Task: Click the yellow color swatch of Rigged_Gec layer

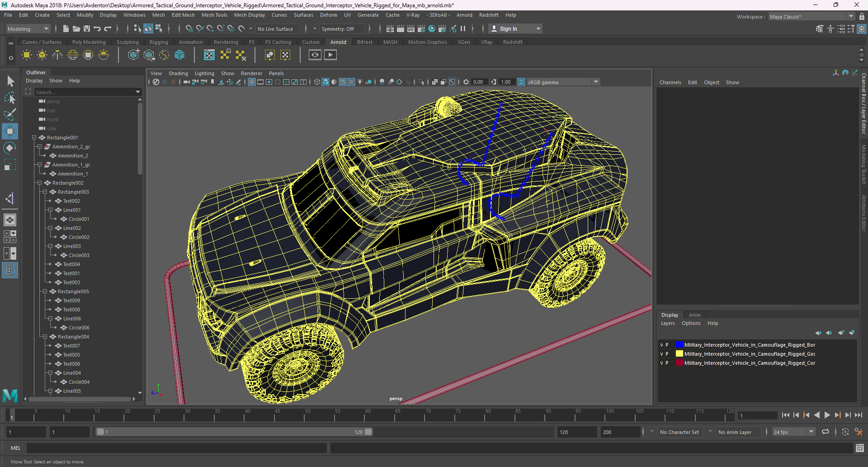Action: click(679, 354)
